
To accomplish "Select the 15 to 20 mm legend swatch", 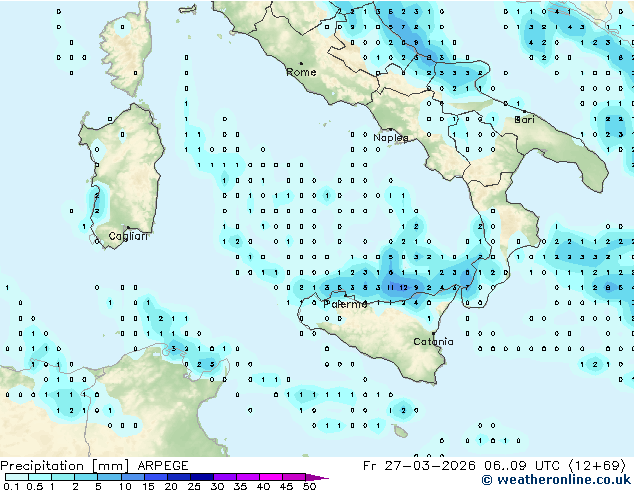I will (156, 477).
